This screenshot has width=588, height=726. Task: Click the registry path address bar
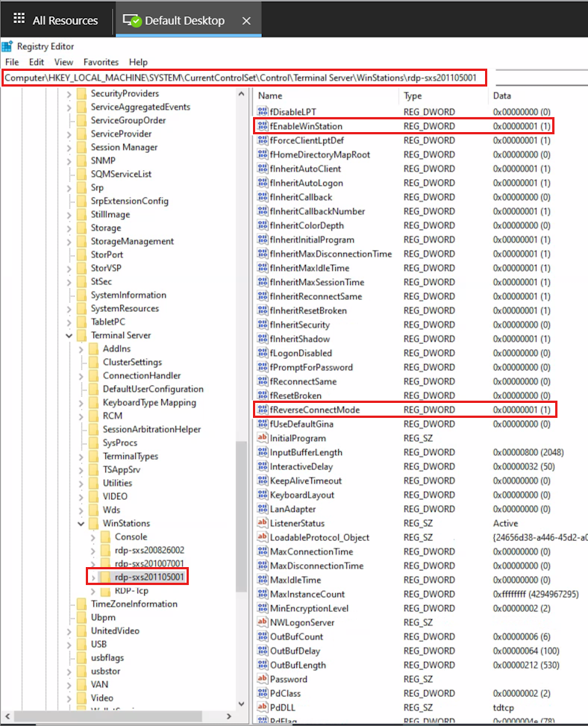[245, 78]
